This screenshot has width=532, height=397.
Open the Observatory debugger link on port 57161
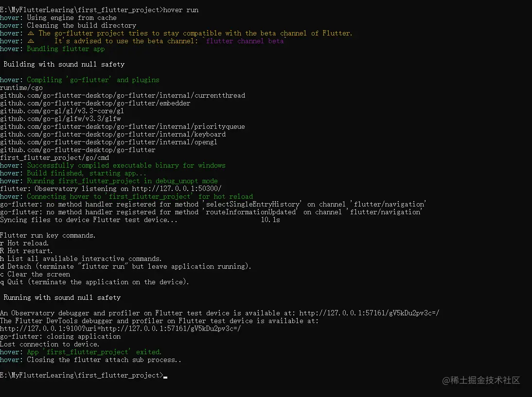[x=369, y=313]
